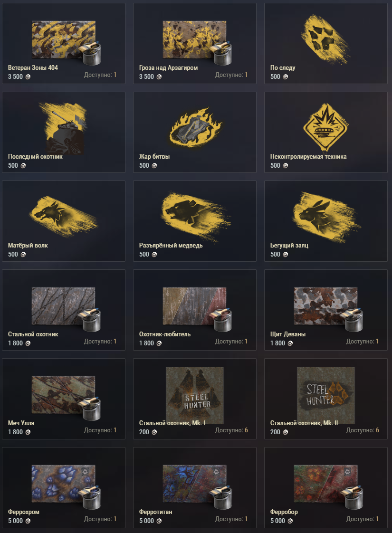This screenshot has width=392, height=533.
Task: Click the 5 000 price under Ферротитан
Action: click(146, 521)
